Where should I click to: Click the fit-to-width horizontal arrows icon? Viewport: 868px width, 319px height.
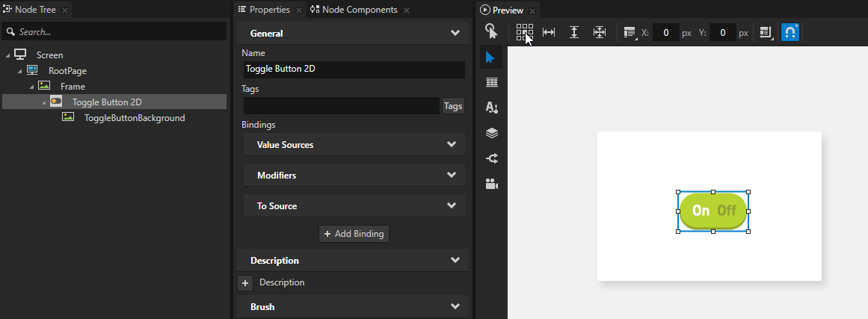[549, 33]
